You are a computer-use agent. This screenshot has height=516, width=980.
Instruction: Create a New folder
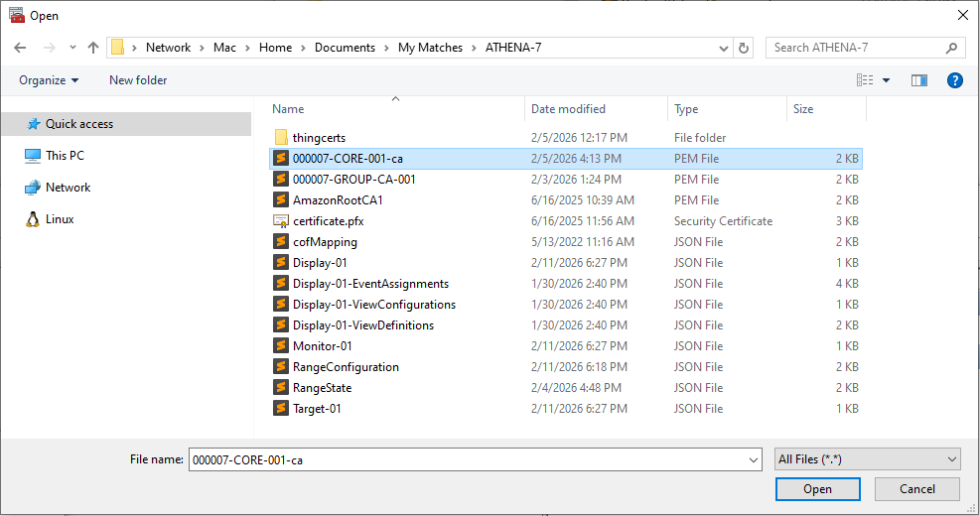[x=138, y=80]
